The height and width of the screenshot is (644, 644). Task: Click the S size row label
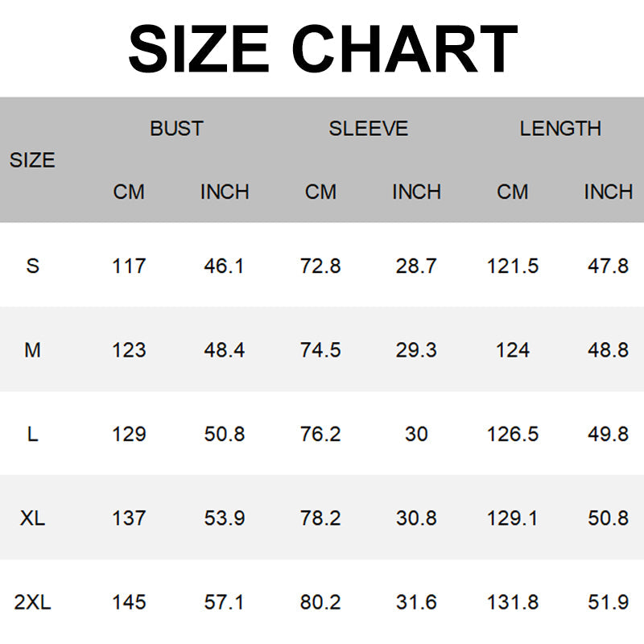(x=32, y=266)
